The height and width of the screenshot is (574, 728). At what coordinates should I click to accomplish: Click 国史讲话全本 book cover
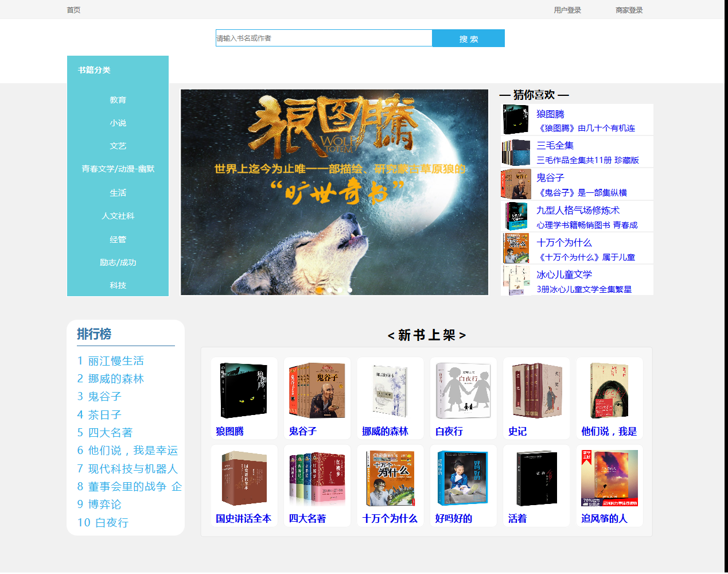[244, 478]
